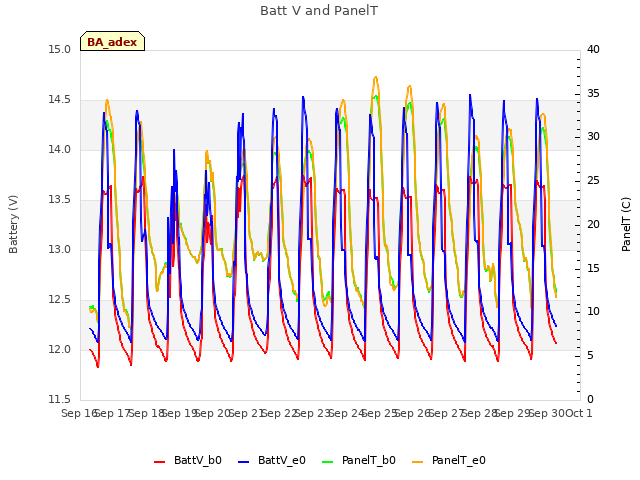Click the orange PanelT_e0 legend swatch
Image resolution: width=640 pixels, height=480 pixels.
pos(418,462)
